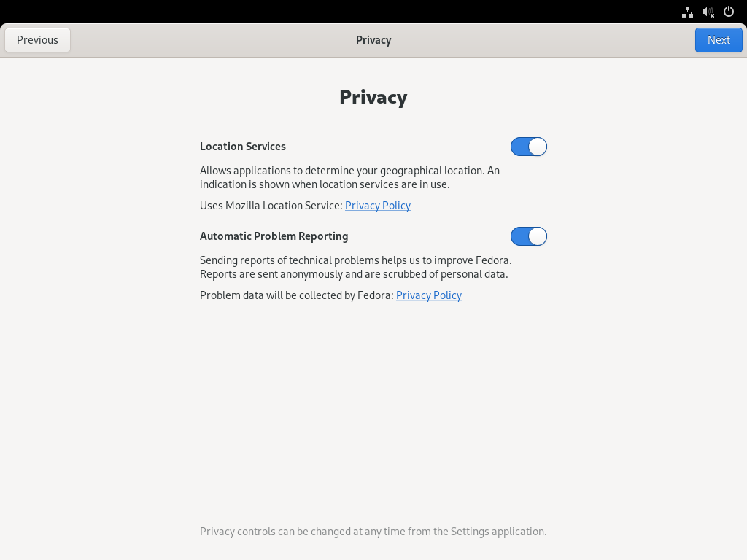Click the geographical location description text

click(x=349, y=177)
